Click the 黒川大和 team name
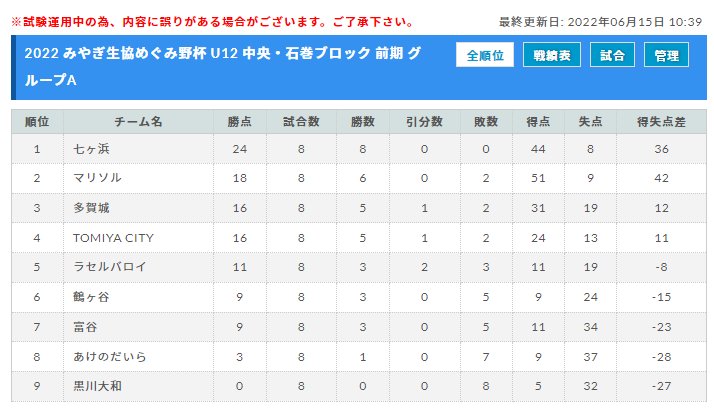The image size is (714, 412). 97,386
